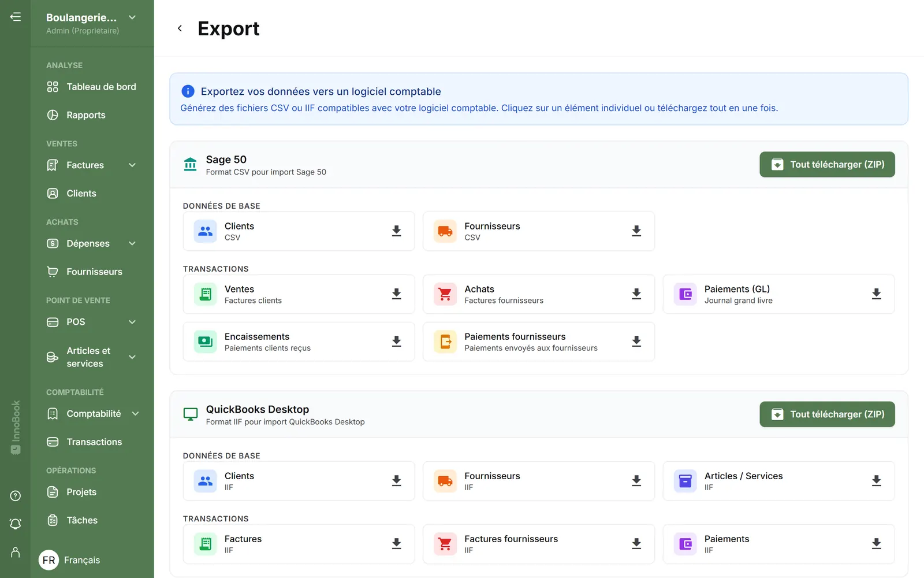Download Paiements (GL) journal export
This screenshot has width=924, height=578.
pyautogui.click(x=877, y=294)
